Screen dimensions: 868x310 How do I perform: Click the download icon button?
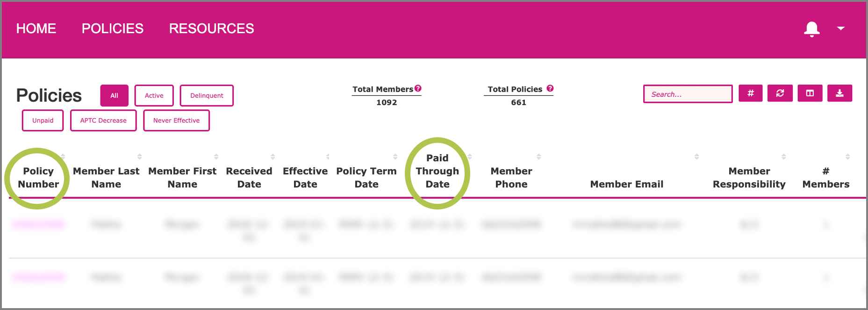point(839,94)
